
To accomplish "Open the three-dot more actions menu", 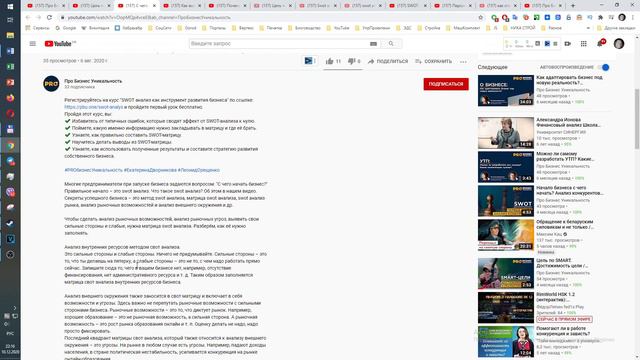I will pyautogui.click(x=463, y=62).
